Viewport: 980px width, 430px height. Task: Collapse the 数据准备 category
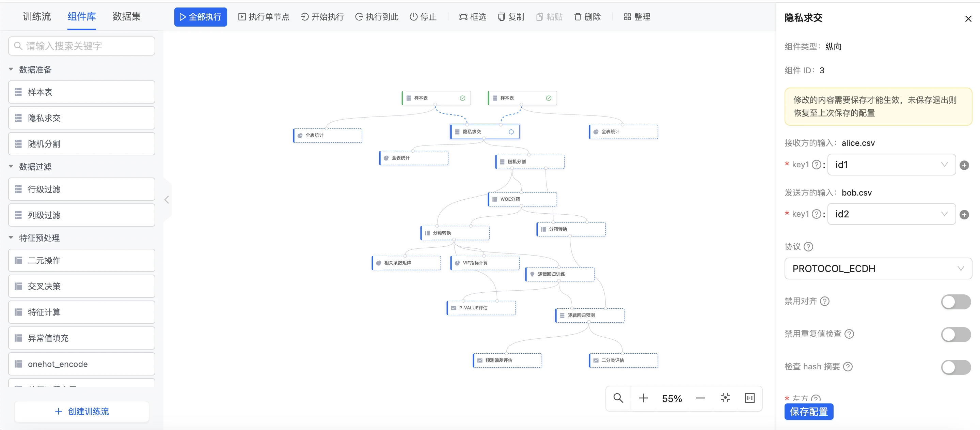(11, 69)
